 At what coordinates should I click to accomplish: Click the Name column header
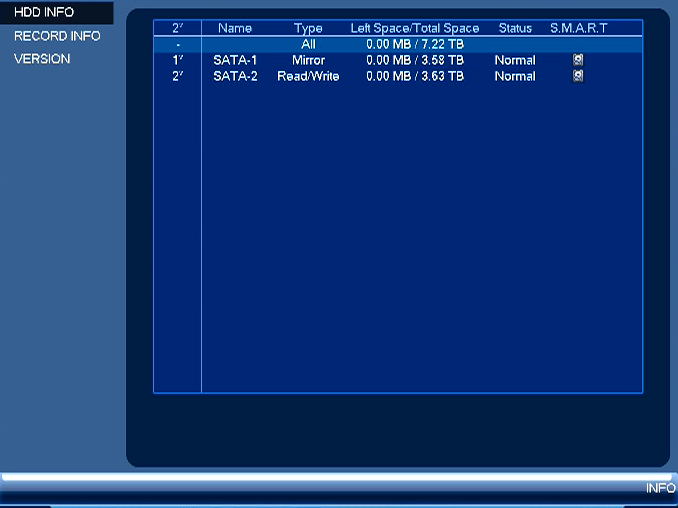[x=235, y=28]
